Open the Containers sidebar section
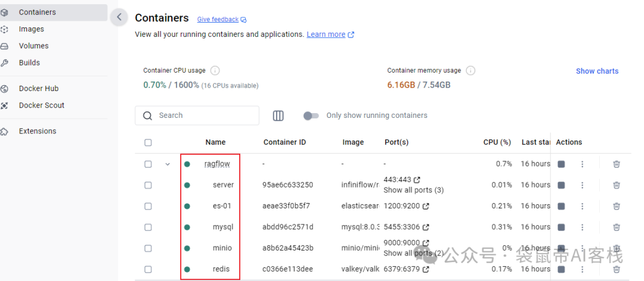The width and height of the screenshot is (644, 281). (x=54, y=13)
